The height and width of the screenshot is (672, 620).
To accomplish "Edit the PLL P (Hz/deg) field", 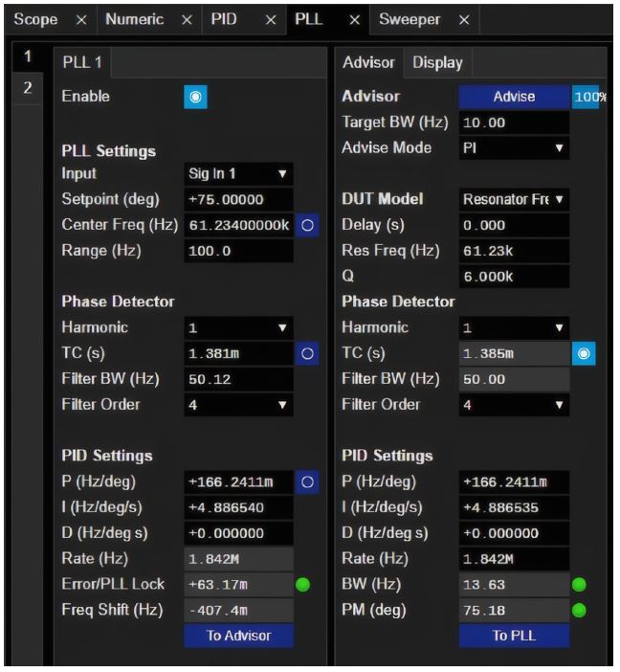I will [238, 482].
